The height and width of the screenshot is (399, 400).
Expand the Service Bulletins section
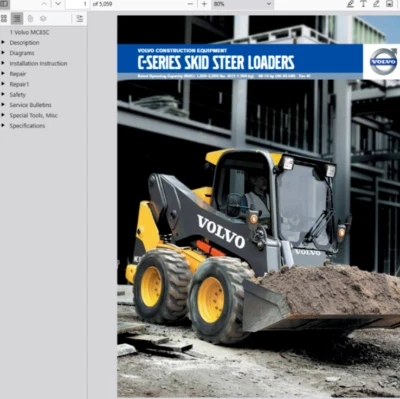pyautogui.click(x=3, y=105)
